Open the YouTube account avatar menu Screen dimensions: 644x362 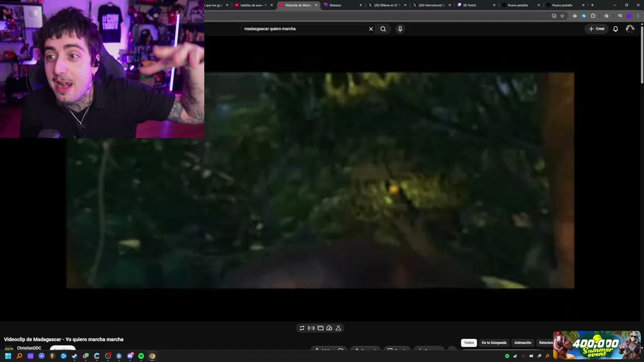[x=630, y=29]
